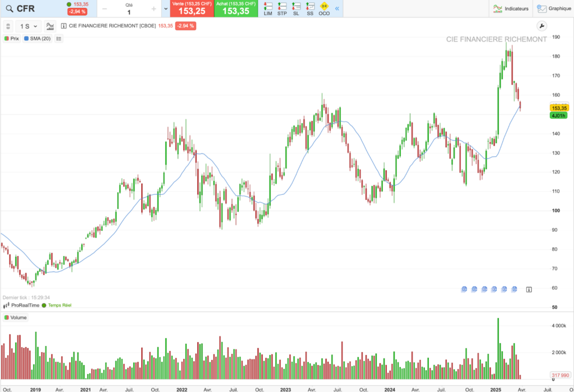Screen dimensions: 574x392
Task: Click the CFR ticker symbol
Action: tap(26, 9)
